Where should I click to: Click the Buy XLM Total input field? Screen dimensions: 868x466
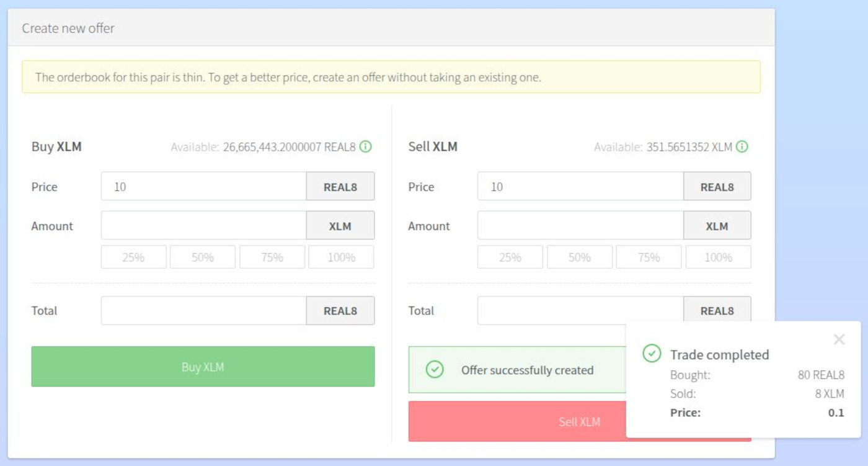pyautogui.click(x=203, y=310)
